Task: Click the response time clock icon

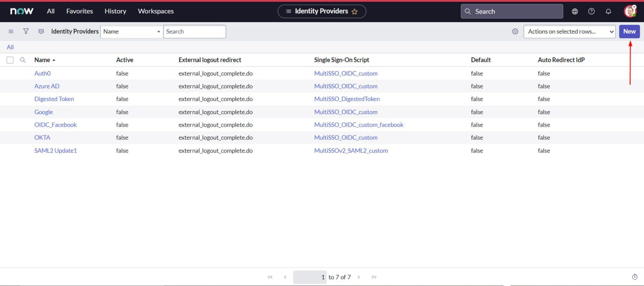Action: tap(634, 277)
